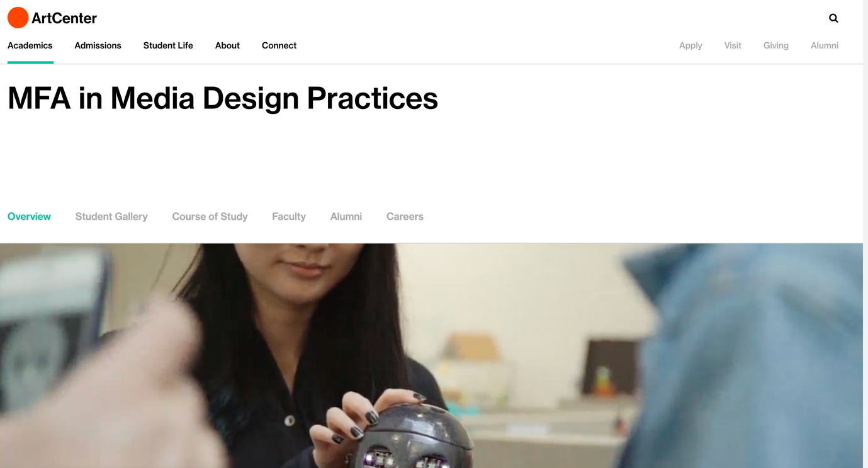Image resolution: width=868 pixels, height=468 pixels.
Task: Switch to the Course of Study tab
Action: (x=210, y=217)
